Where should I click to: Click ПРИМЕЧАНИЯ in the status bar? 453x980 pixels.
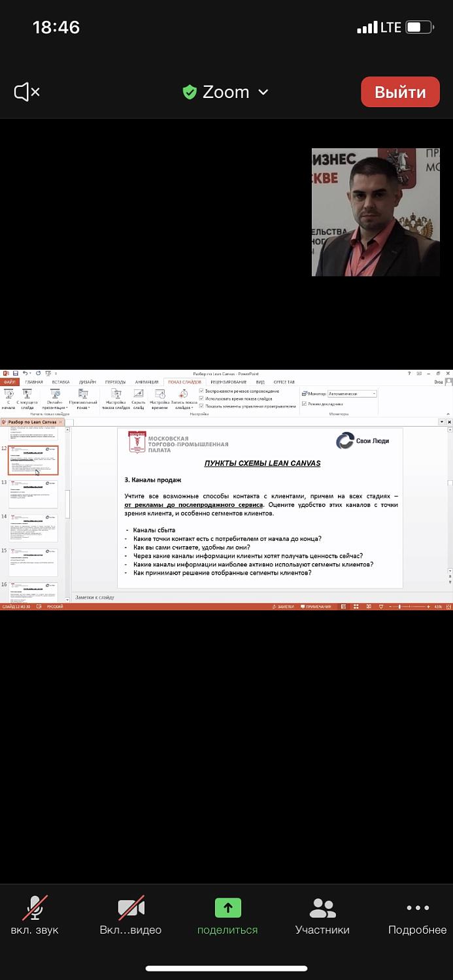pos(316,607)
